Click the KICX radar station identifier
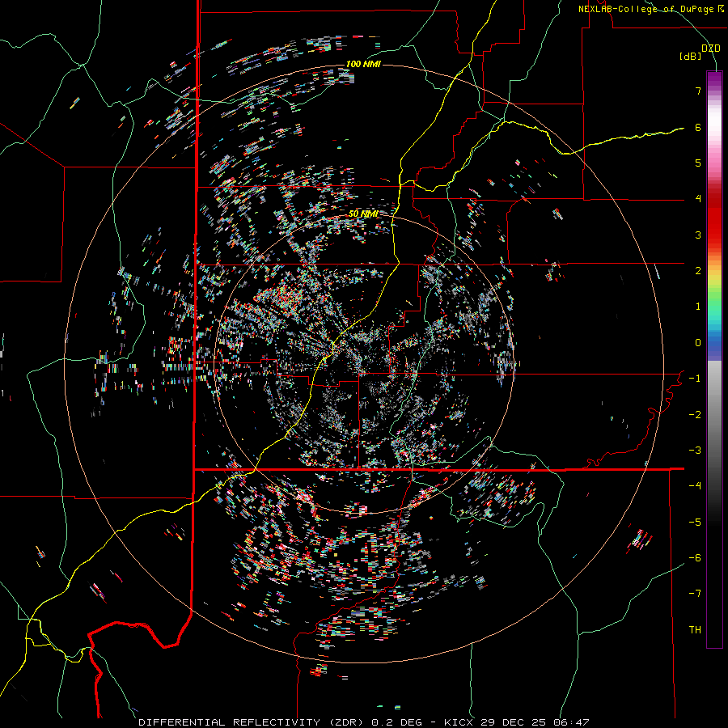728x728 pixels. point(459,722)
